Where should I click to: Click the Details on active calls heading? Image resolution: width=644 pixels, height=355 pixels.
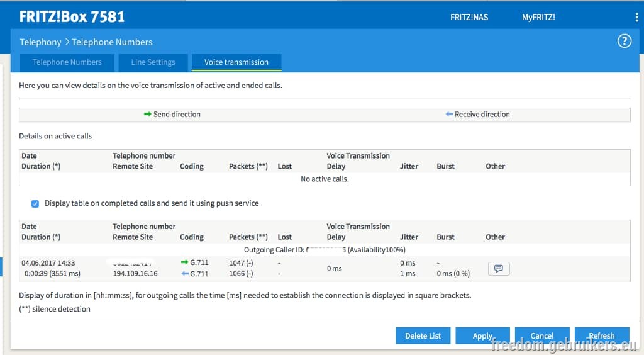pyautogui.click(x=55, y=136)
